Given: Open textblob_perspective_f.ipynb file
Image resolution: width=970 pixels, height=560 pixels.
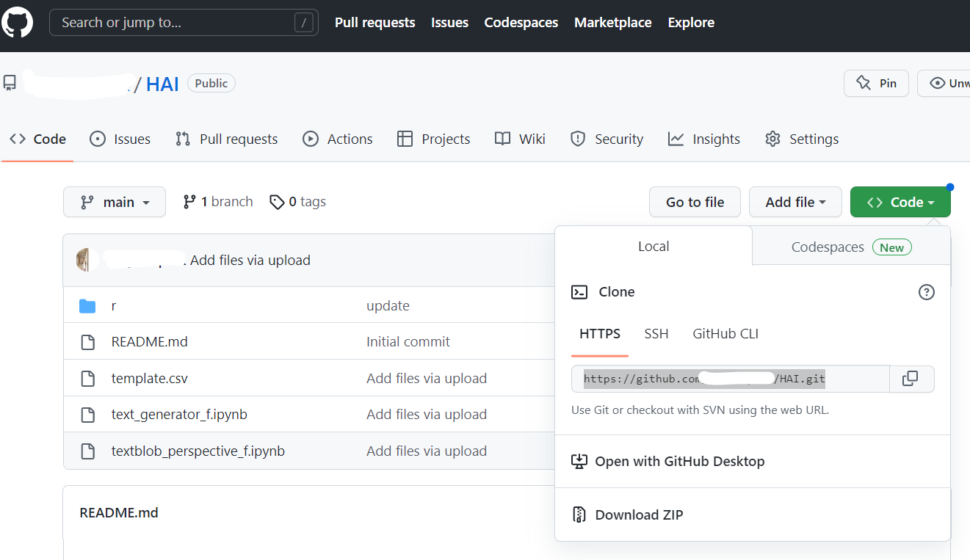Looking at the screenshot, I should coord(198,451).
